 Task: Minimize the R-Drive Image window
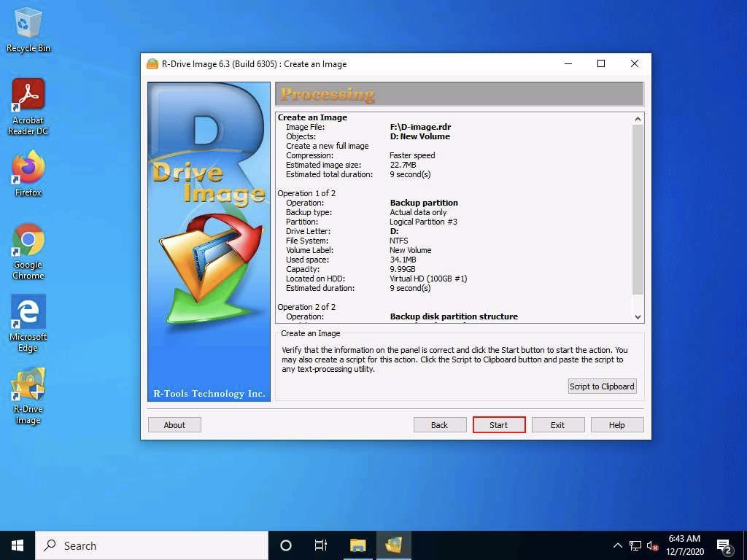coord(568,64)
